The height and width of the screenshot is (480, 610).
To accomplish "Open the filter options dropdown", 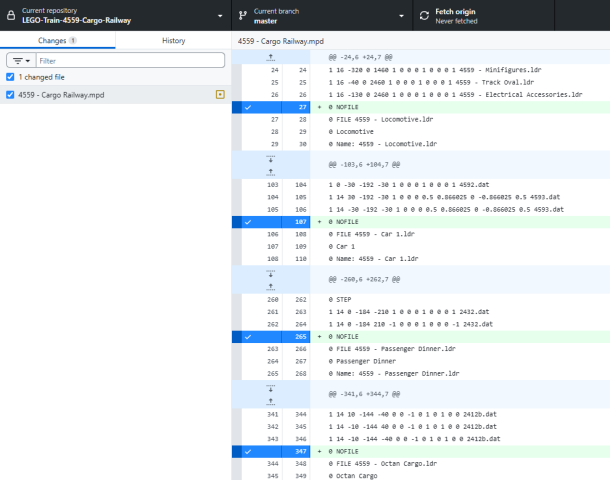I will [x=19, y=61].
